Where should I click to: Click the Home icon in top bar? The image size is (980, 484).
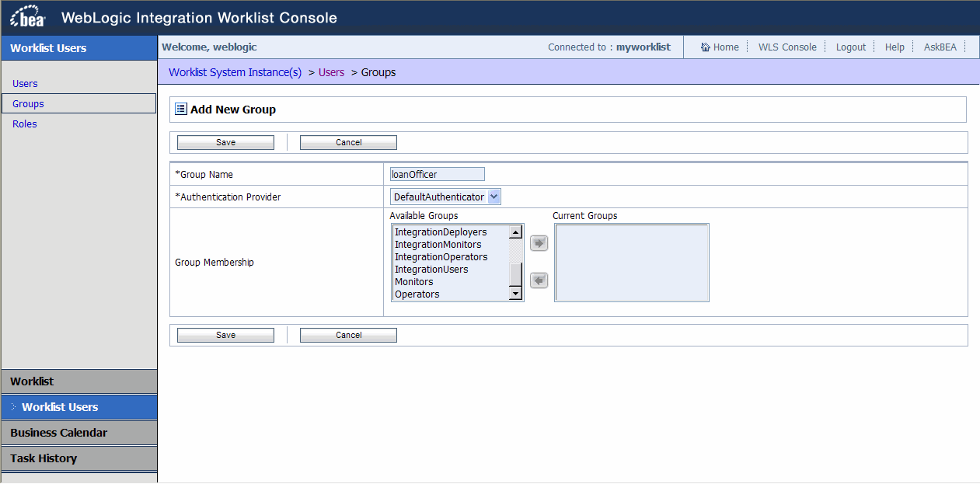click(706, 47)
